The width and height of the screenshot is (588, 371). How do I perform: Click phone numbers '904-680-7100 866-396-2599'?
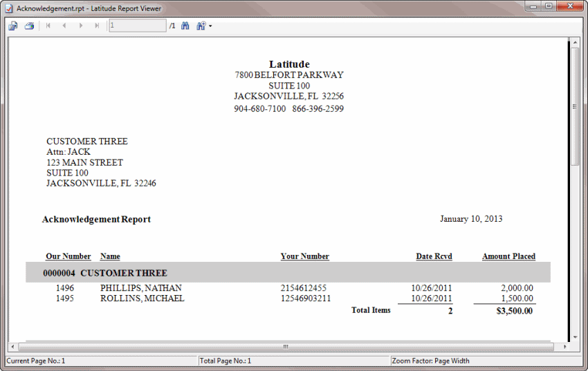click(x=288, y=108)
